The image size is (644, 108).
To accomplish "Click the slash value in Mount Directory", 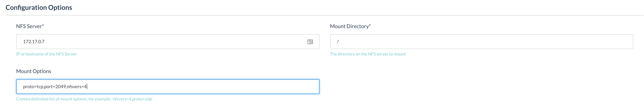I will [338, 42].
